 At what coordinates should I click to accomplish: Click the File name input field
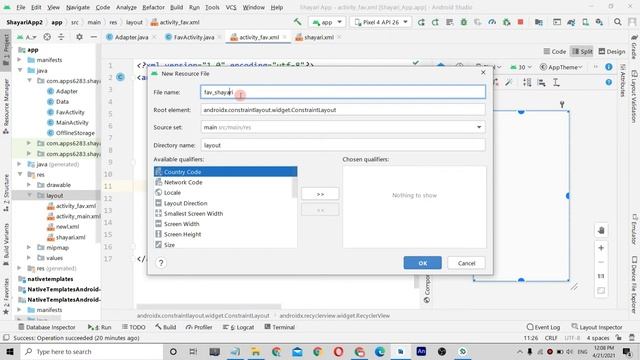[343, 92]
